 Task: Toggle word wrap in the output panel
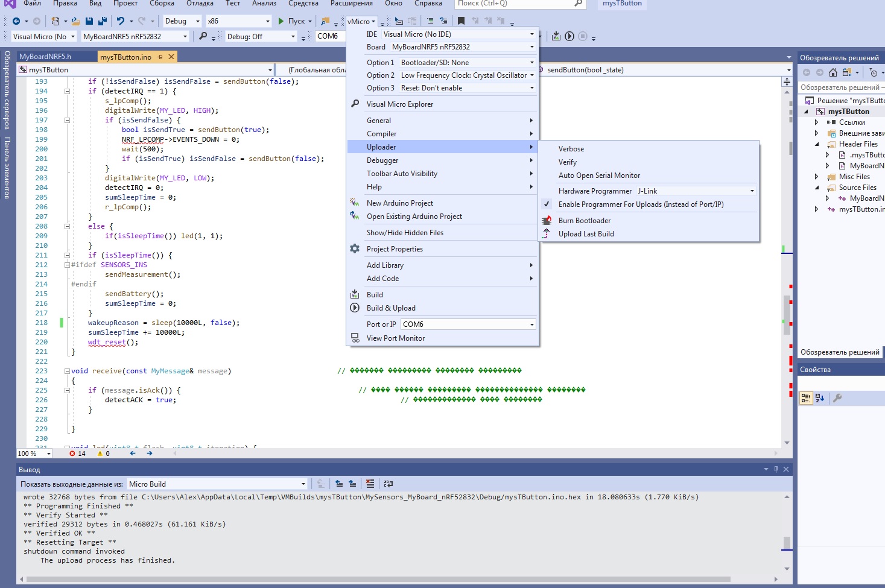pyautogui.click(x=388, y=484)
